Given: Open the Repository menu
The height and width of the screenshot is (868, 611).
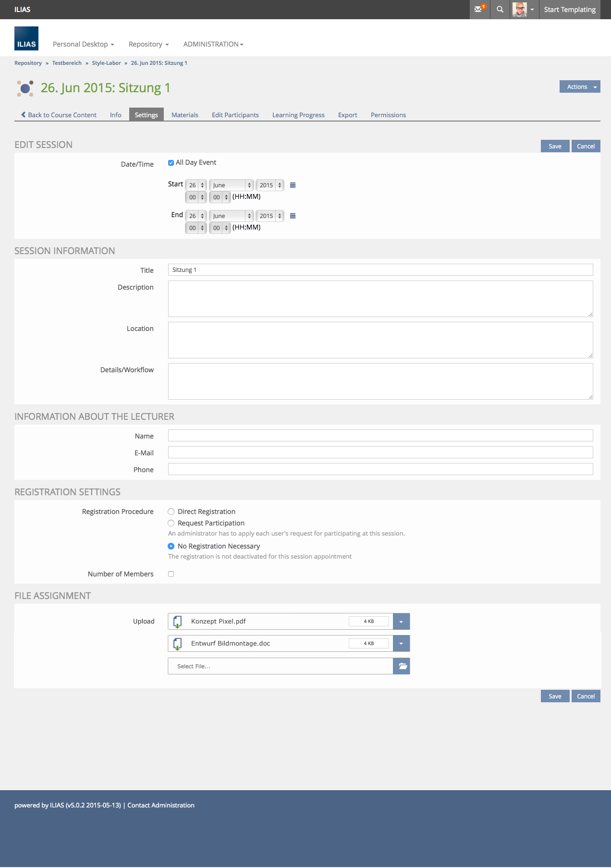Looking at the screenshot, I should point(148,44).
